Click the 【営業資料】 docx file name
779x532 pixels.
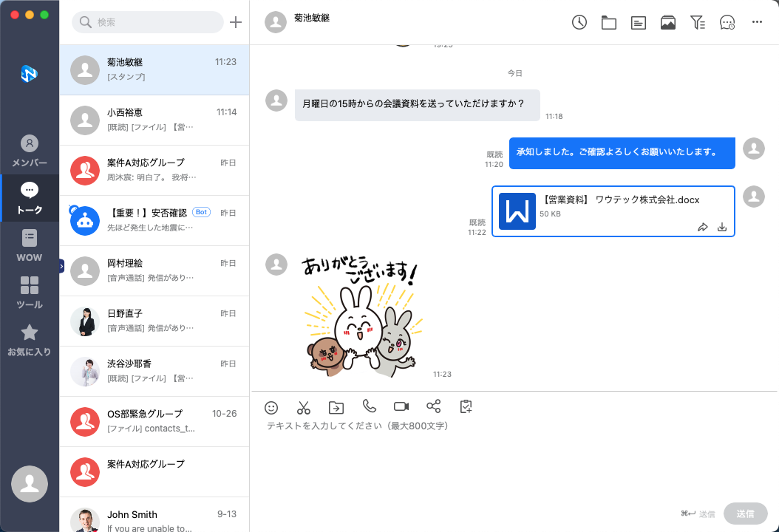pyautogui.click(x=620, y=199)
